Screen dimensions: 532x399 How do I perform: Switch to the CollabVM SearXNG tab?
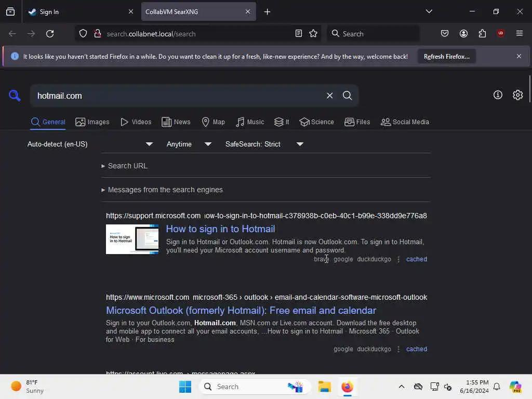coord(198,12)
